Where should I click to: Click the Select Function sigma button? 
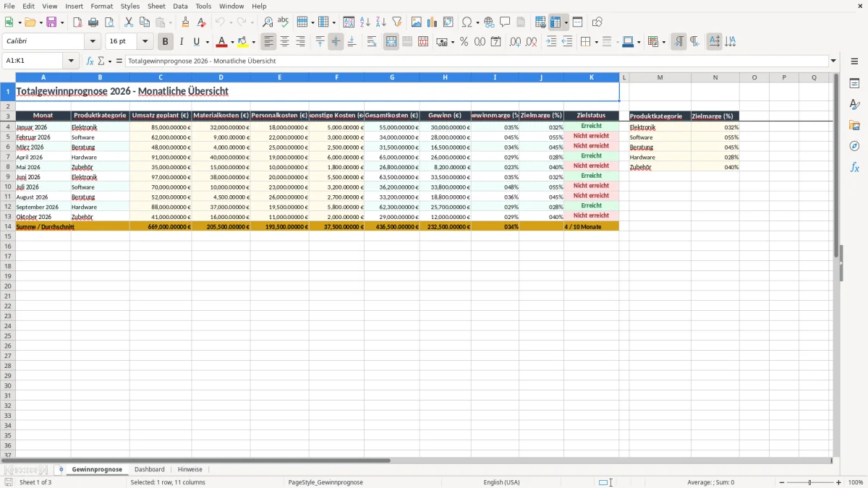[x=101, y=61]
